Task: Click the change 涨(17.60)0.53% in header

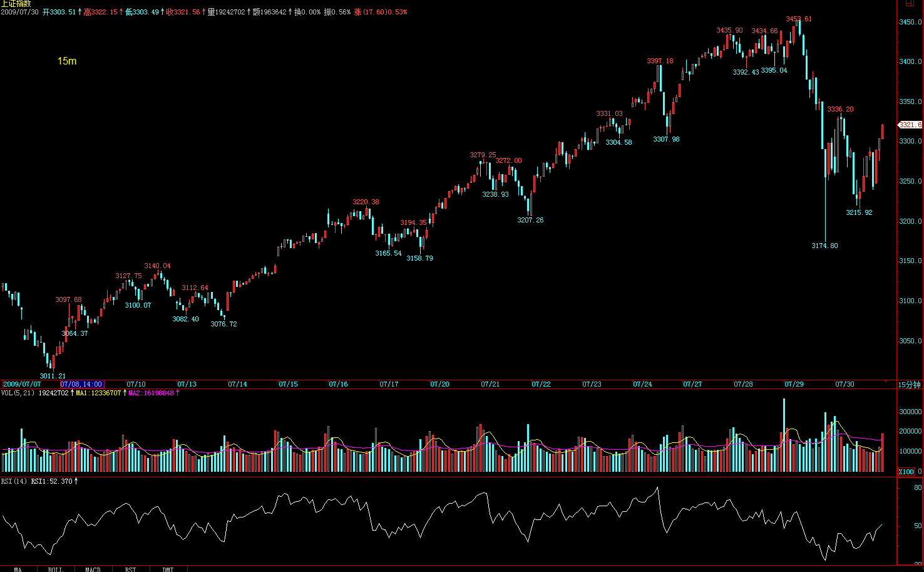Action: point(380,12)
